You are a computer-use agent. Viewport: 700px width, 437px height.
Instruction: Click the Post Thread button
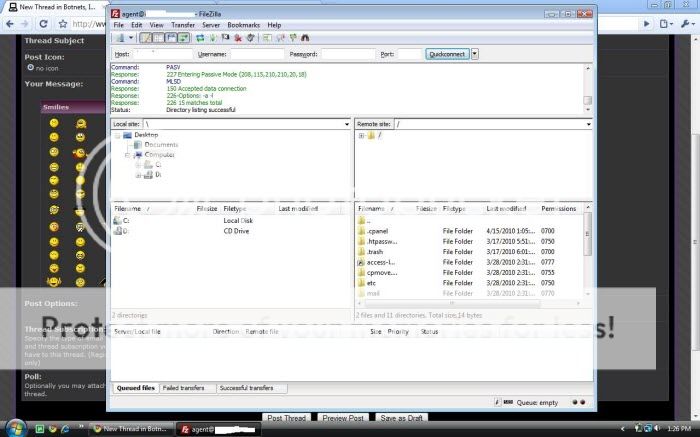pos(287,417)
